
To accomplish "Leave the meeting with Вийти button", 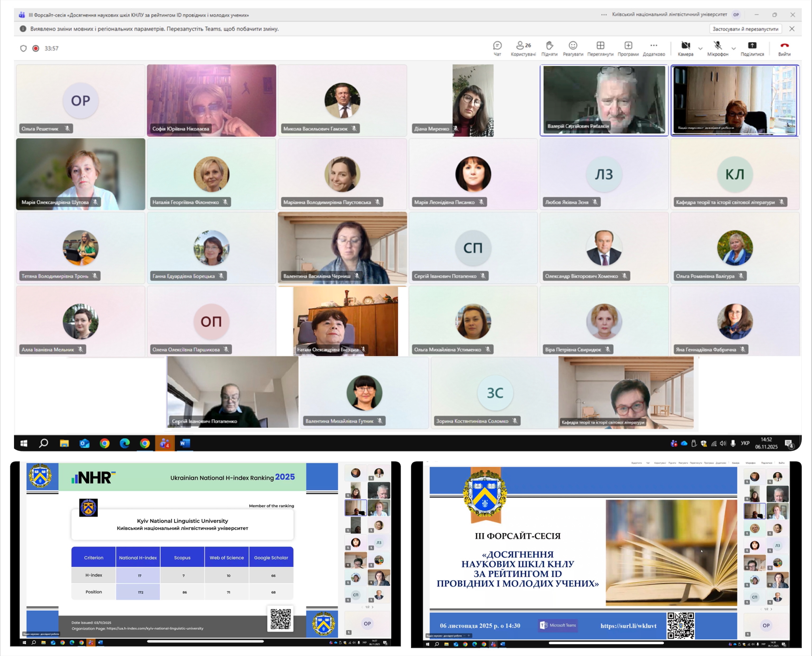I will [x=784, y=46].
